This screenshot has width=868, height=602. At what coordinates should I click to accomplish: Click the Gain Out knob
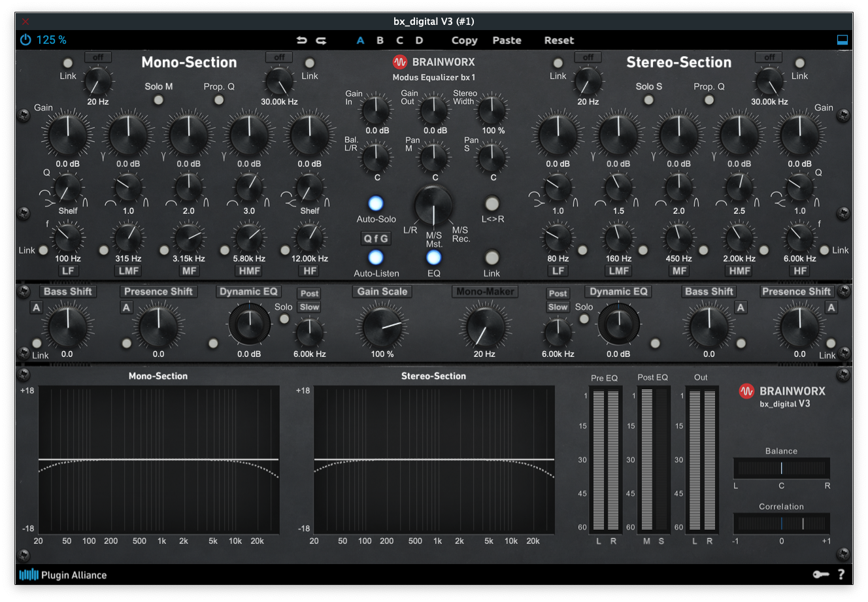(x=435, y=109)
